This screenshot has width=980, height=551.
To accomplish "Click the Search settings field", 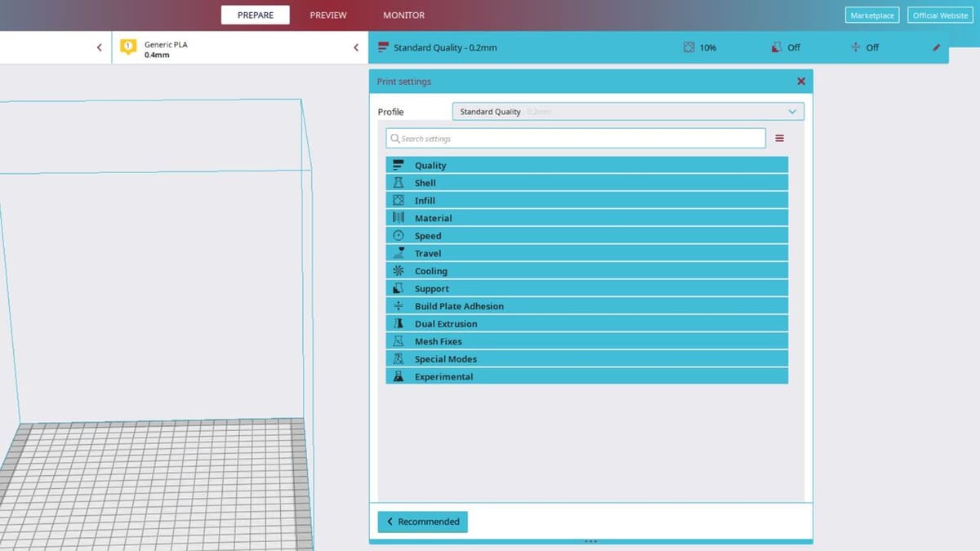I will click(x=576, y=139).
